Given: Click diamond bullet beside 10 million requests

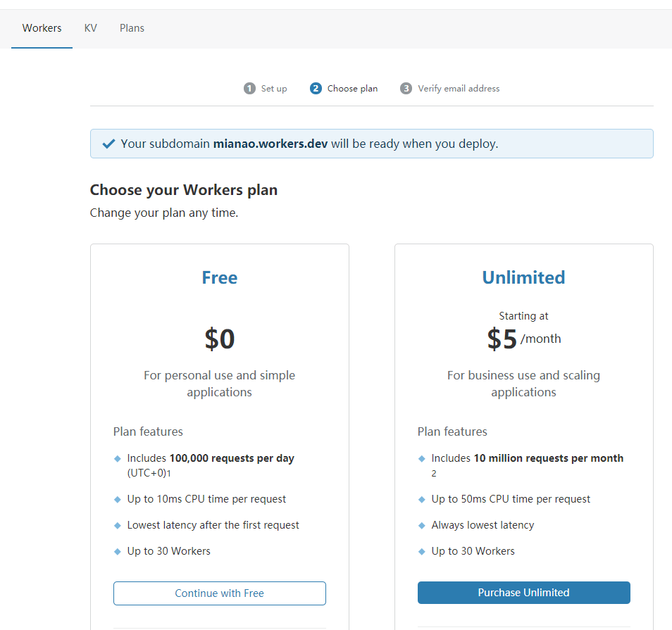Looking at the screenshot, I should pos(422,459).
